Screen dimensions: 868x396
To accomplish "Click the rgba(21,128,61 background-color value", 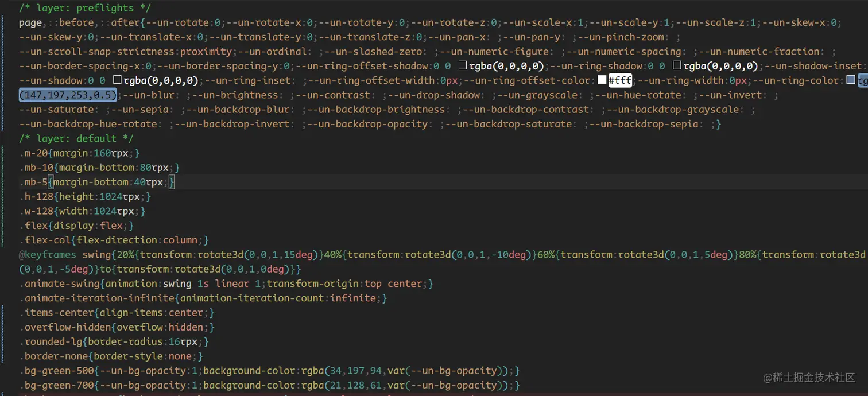I will coord(342,385).
